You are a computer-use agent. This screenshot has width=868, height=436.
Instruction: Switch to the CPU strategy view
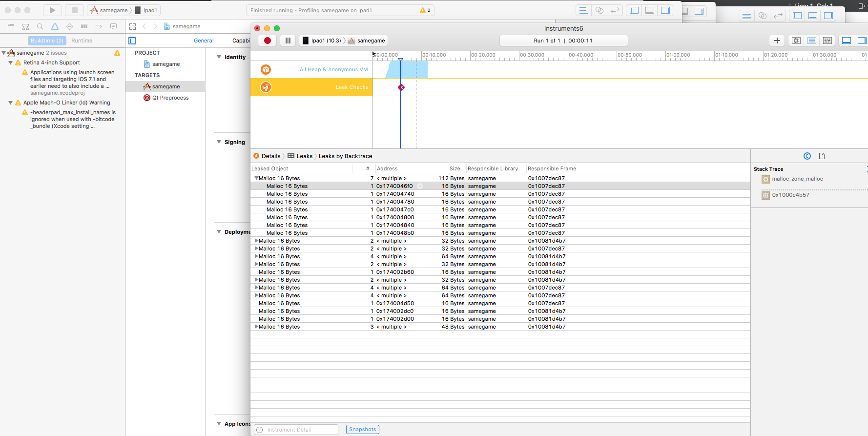(x=796, y=41)
